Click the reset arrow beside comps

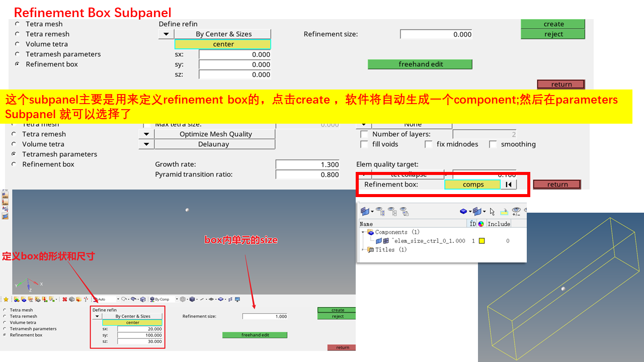(509, 185)
